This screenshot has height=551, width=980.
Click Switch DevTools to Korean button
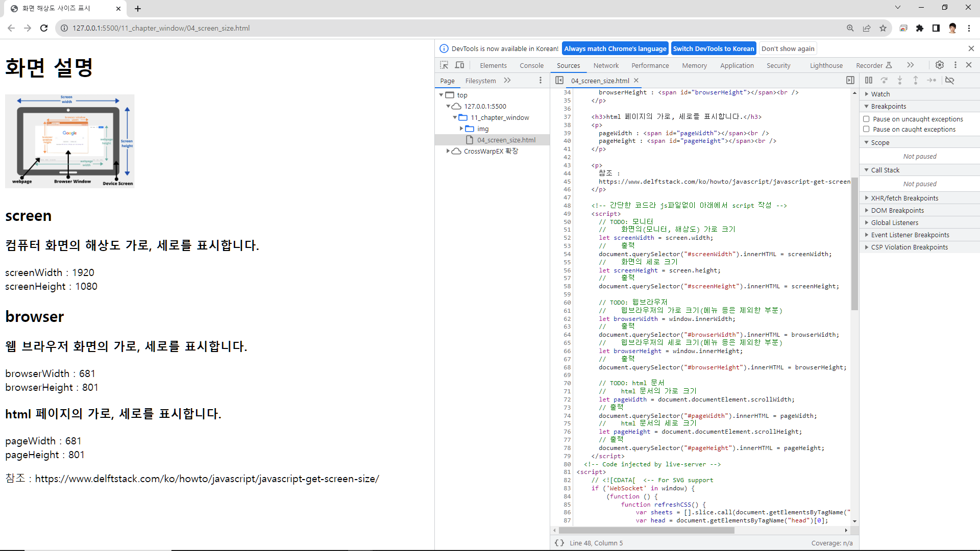(x=713, y=48)
